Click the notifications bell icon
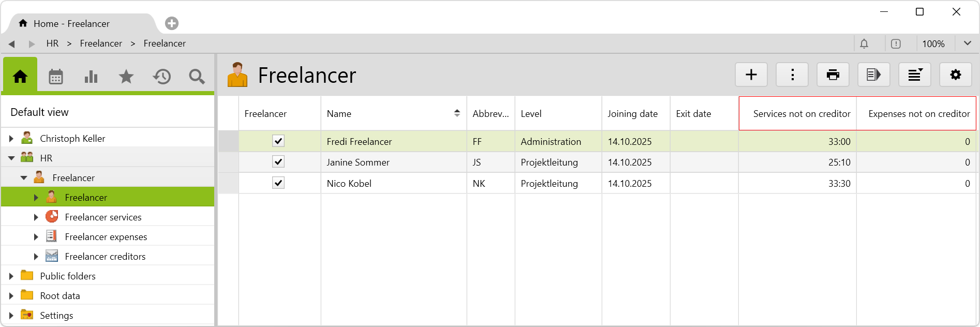Image resolution: width=980 pixels, height=327 pixels. 864,44
